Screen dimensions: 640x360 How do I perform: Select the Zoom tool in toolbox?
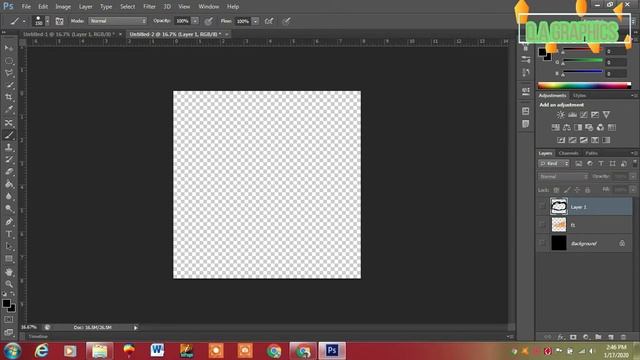tap(9, 284)
